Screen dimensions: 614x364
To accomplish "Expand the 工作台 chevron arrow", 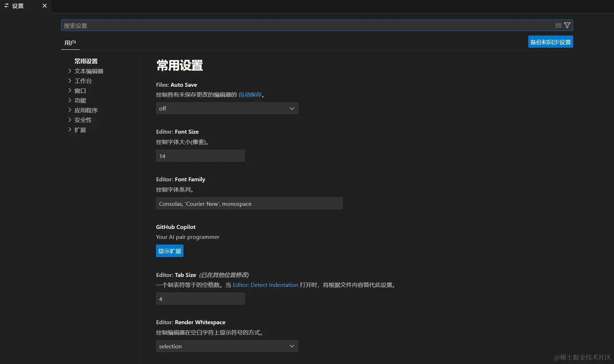I will [70, 81].
